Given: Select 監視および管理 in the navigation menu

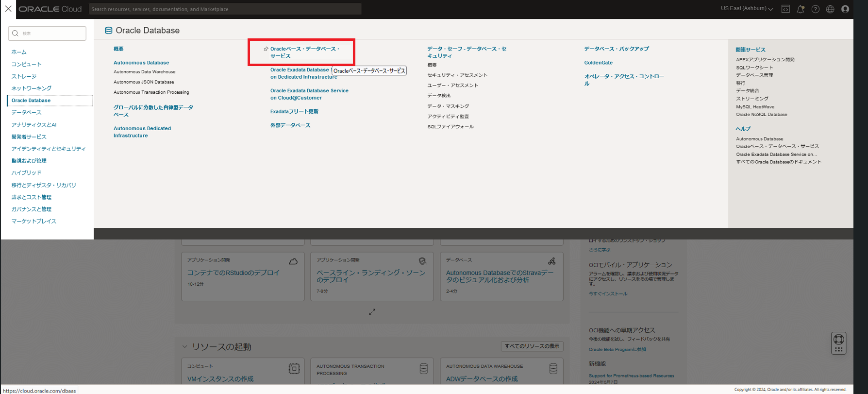Looking at the screenshot, I should click(x=29, y=161).
